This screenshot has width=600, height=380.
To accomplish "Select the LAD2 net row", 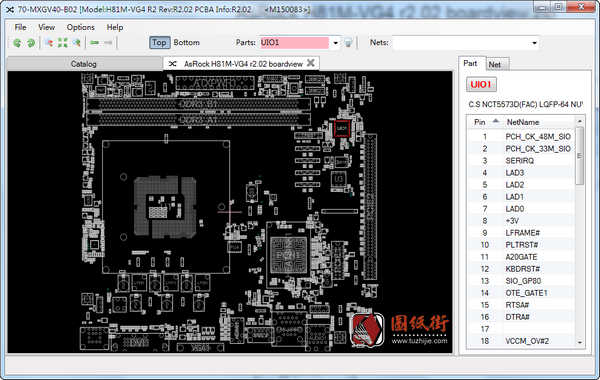I will coord(522,185).
